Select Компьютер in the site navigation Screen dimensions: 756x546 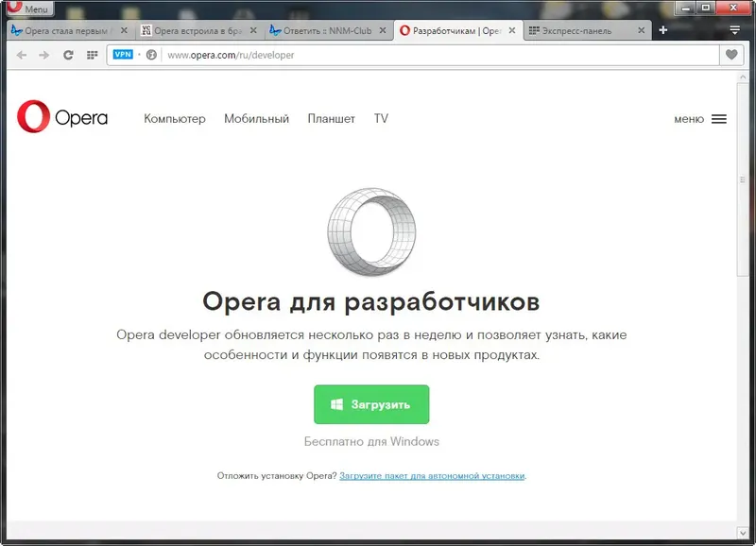point(174,119)
